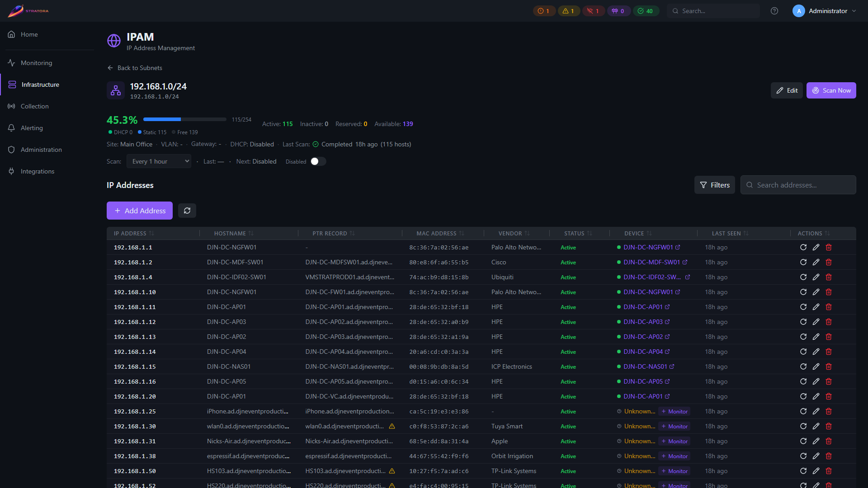Rescan address 192.168.1.13
Screen dimensions: 868x488
tap(803, 337)
